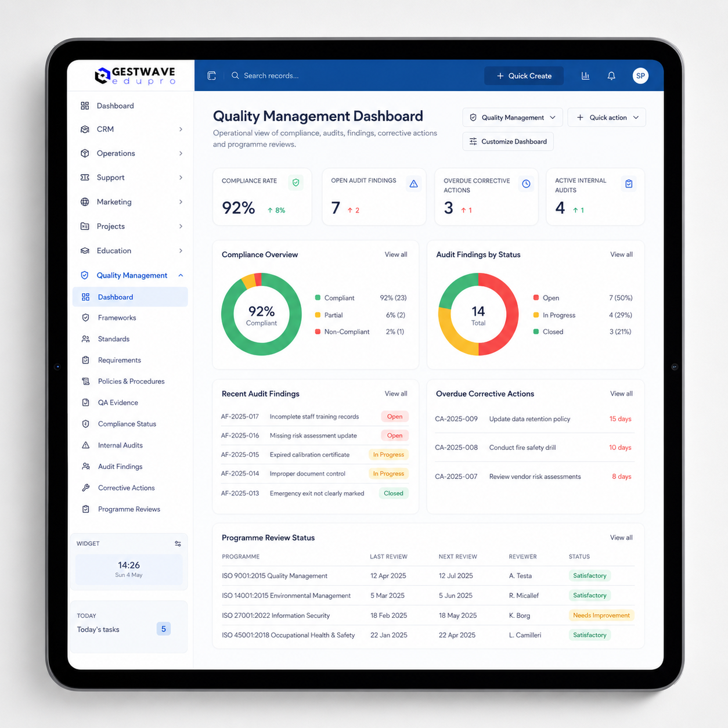
Task: Click the sidebar collapse icon in top bar
Action: (x=211, y=75)
